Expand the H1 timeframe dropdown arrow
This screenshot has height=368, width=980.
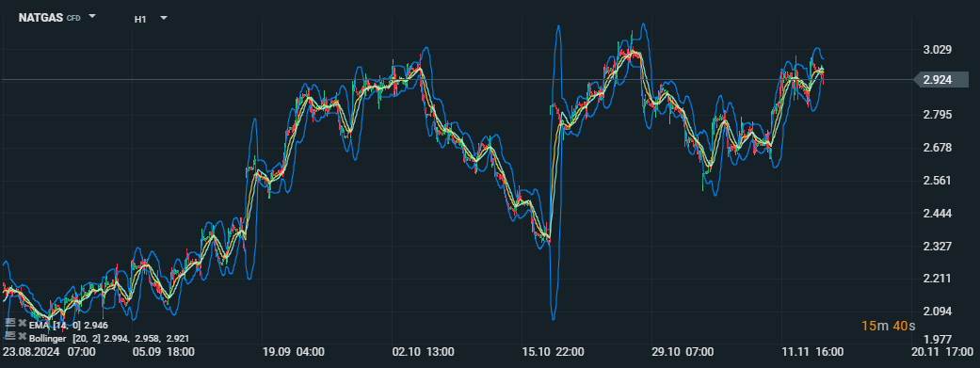164,18
